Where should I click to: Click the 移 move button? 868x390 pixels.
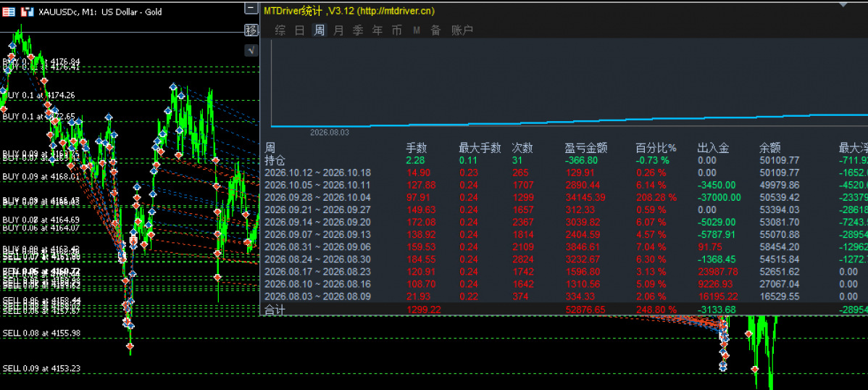252,30
